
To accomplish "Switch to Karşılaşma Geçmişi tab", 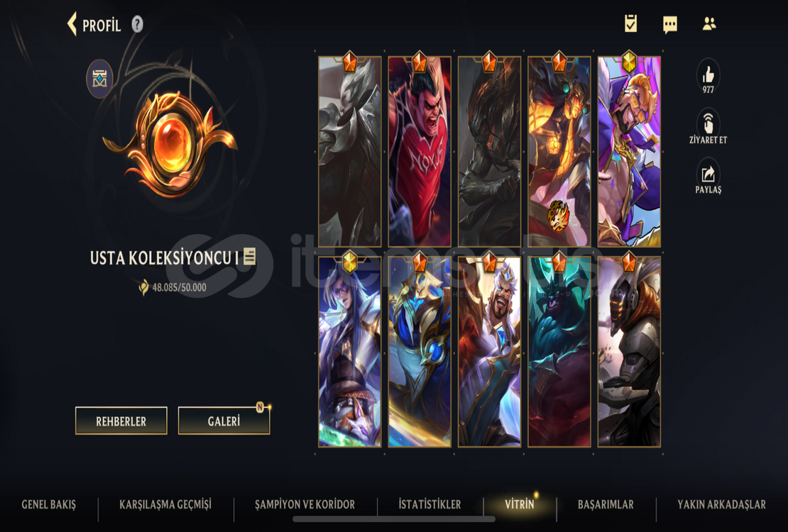I will click(x=165, y=504).
